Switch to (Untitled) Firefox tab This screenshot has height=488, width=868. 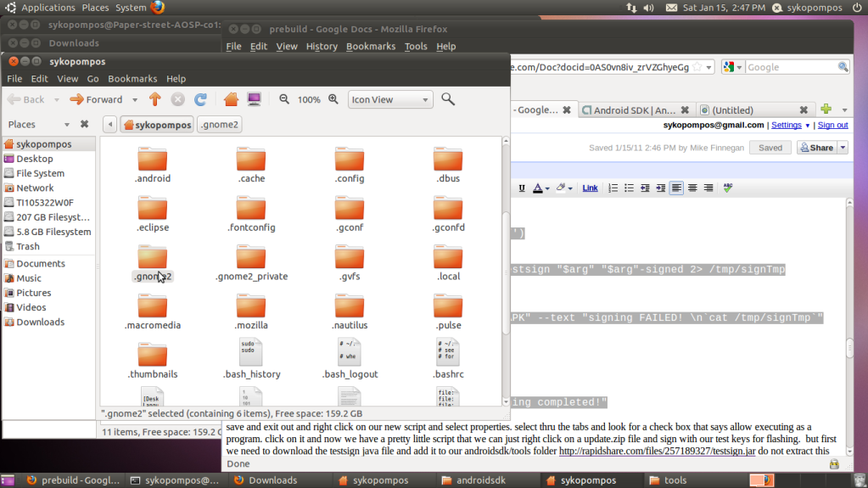[732, 109]
